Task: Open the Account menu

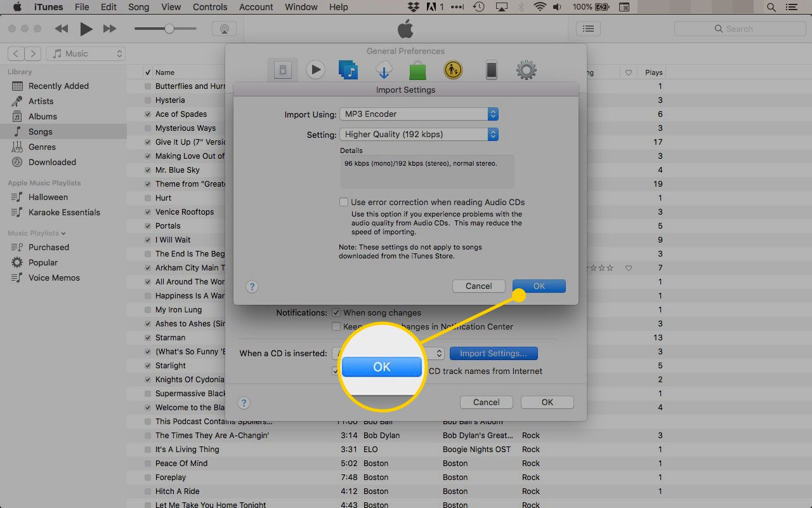Action: click(256, 7)
